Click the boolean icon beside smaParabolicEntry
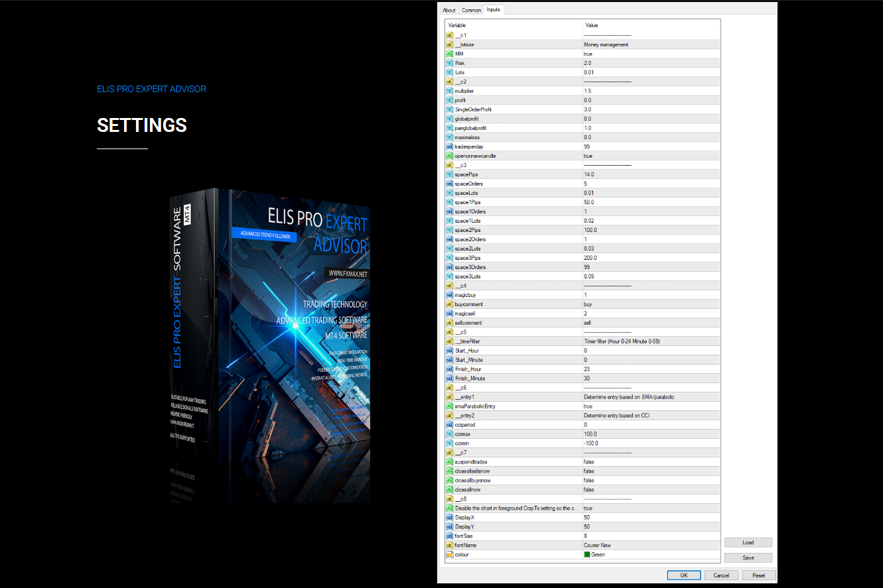Image resolution: width=883 pixels, height=588 pixels. pos(449,406)
